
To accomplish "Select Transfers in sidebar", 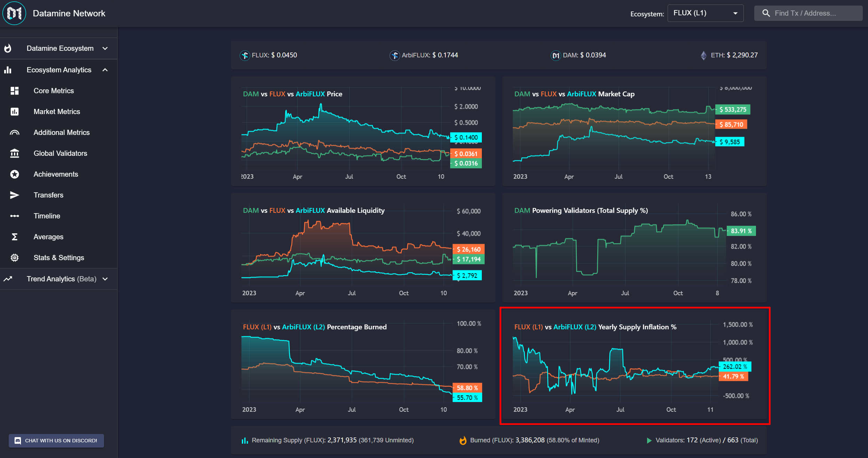I will click(x=58, y=195).
